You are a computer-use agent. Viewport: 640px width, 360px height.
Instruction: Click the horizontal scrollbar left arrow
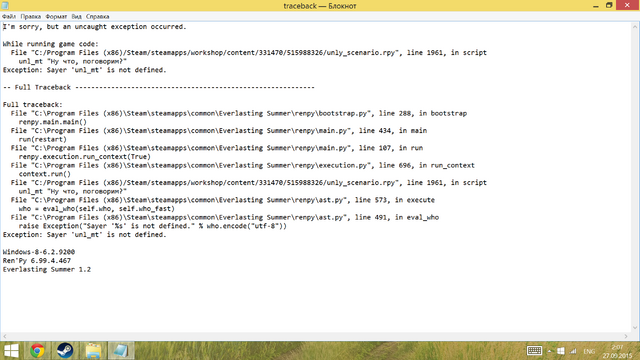pos(5,336)
